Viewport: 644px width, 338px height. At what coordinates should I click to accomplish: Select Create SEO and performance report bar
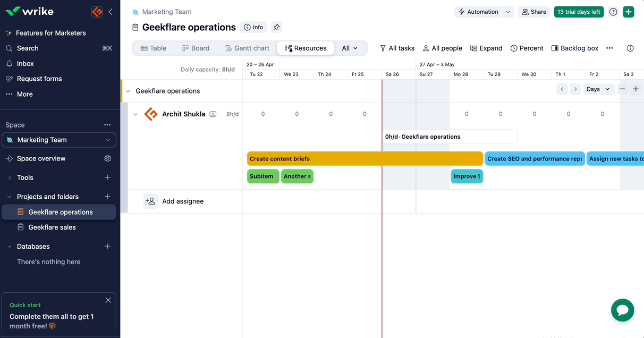[x=535, y=158]
